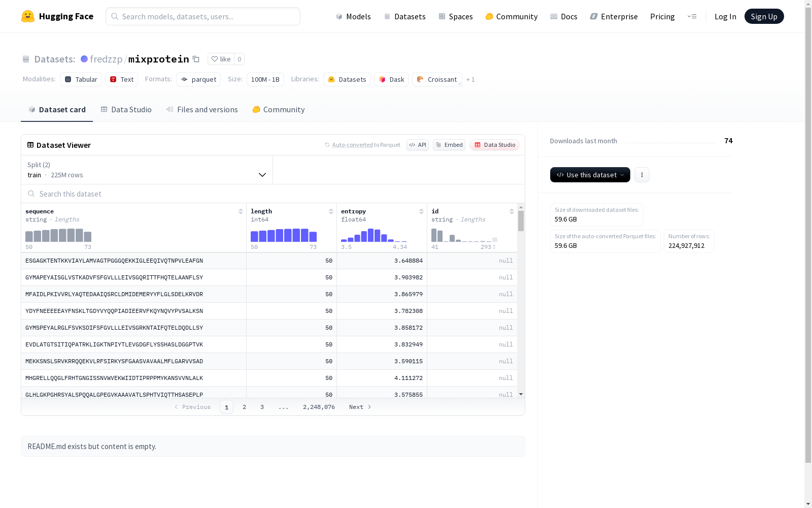Select the row starting with YDYFNEEEEEAY
This screenshot has width=812, height=508.
269,311
